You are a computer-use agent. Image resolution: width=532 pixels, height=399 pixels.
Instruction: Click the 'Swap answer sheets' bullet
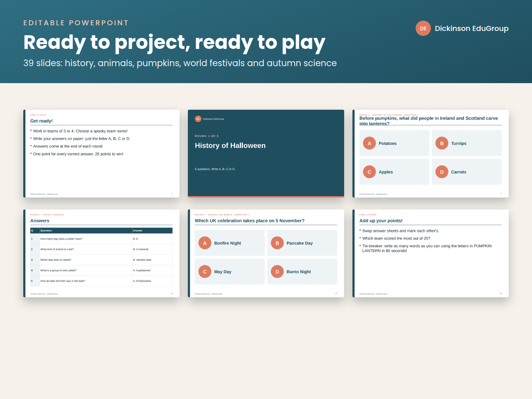(x=401, y=231)
